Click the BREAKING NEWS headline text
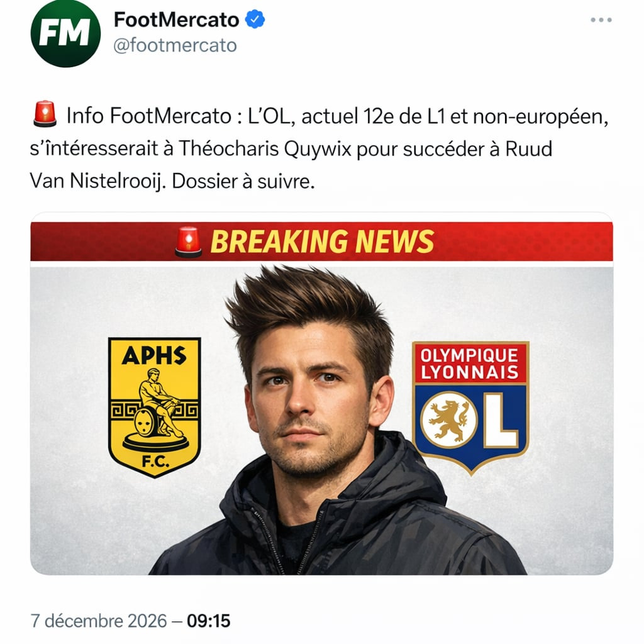Screen dimensions: 644x644 pos(322,241)
